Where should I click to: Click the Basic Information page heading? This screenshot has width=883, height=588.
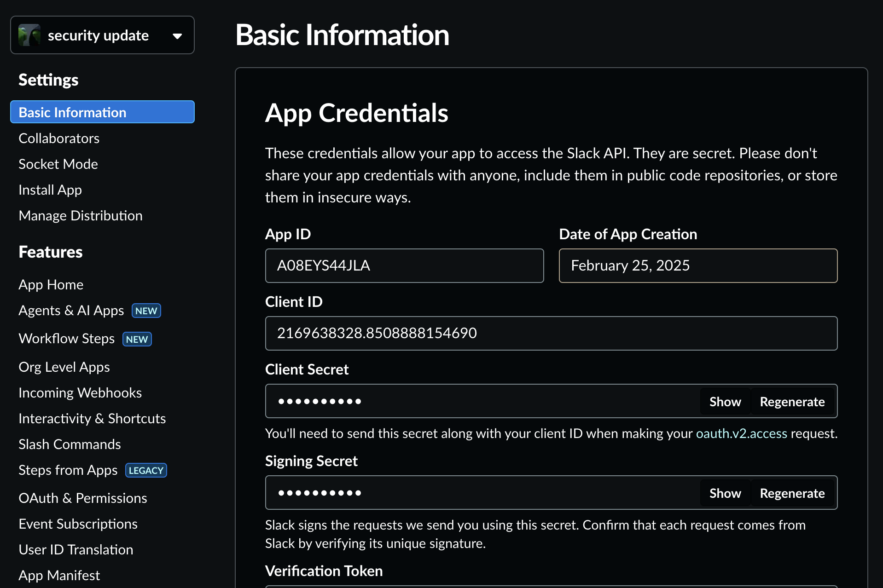[x=342, y=35]
